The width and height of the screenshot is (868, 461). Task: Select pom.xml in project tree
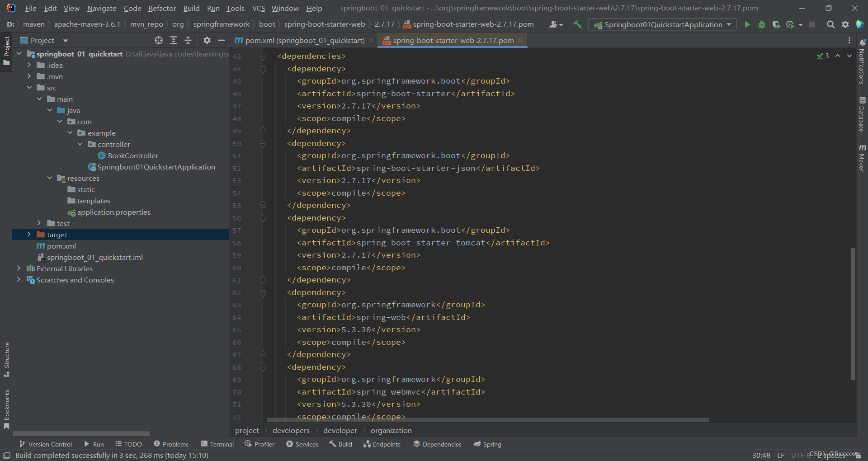click(61, 246)
